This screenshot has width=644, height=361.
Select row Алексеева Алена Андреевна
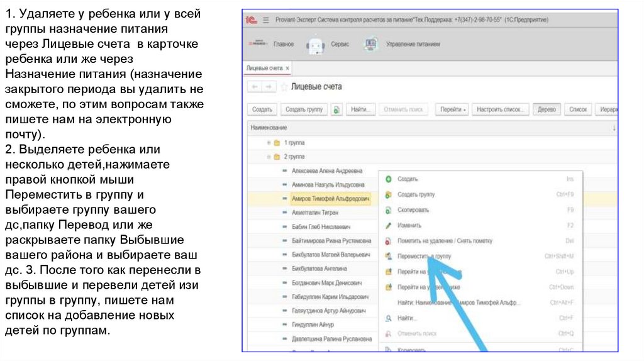pyautogui.click(x=327, y=171)
